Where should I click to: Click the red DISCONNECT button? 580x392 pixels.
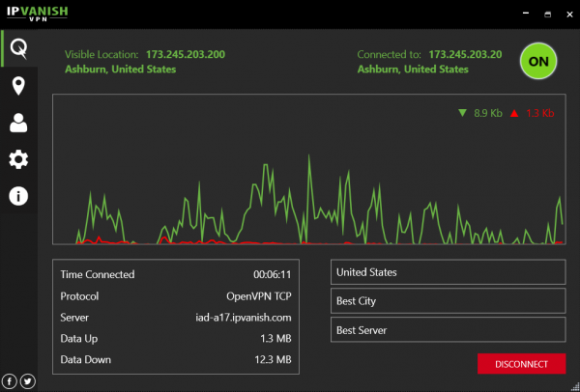coord(522,364)
